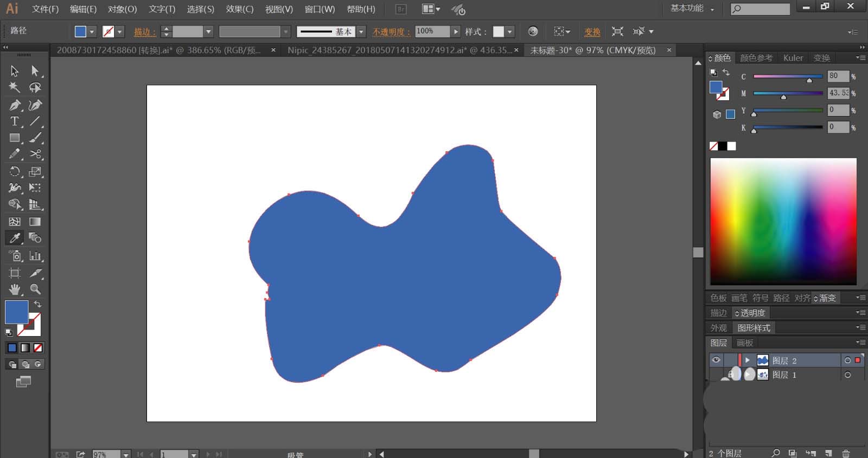Image resolution: width=868 pixels, height=458 pixels.
Task: Select the Line Segment tool
Action: tap(35, 121)
